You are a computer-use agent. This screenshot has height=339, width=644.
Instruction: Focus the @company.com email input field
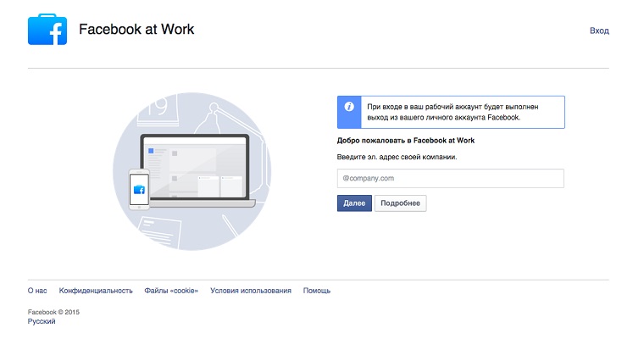450,178
